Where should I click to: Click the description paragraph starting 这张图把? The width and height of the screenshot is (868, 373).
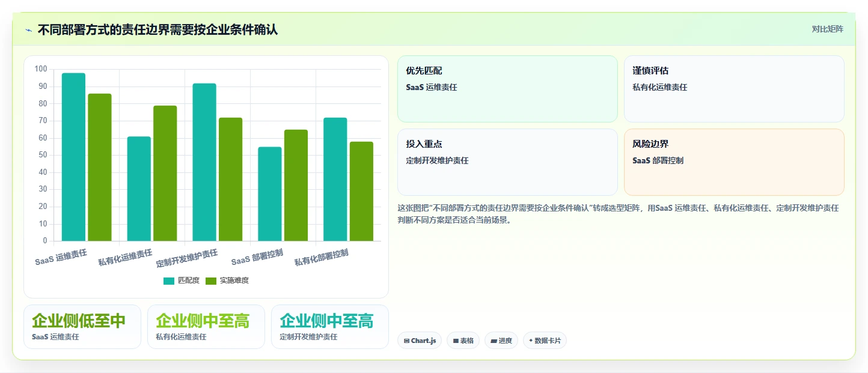(618, 214)
